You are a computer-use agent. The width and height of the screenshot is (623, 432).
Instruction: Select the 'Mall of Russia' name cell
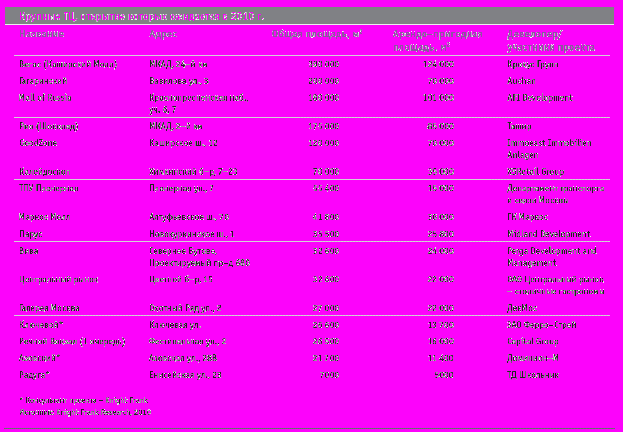pos(45,98)
